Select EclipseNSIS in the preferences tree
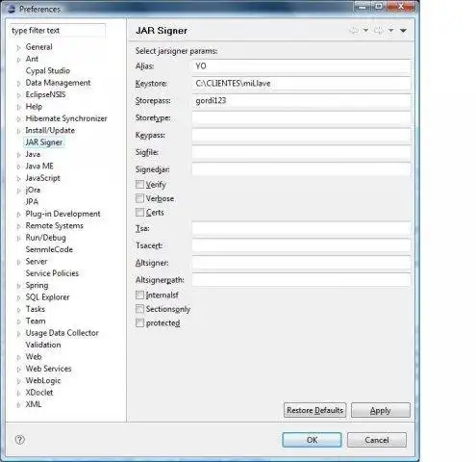This screenshot has width=476, height=462. [45, 94]
